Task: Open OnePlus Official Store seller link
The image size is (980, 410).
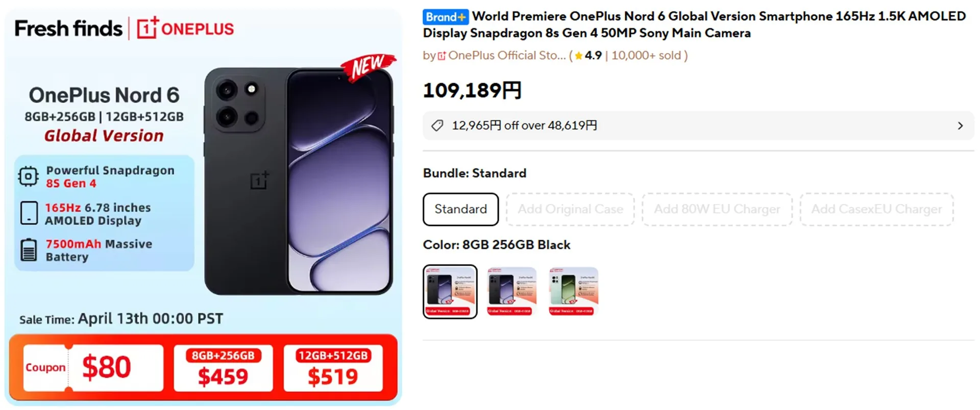Action: click(x=507, y=56)
